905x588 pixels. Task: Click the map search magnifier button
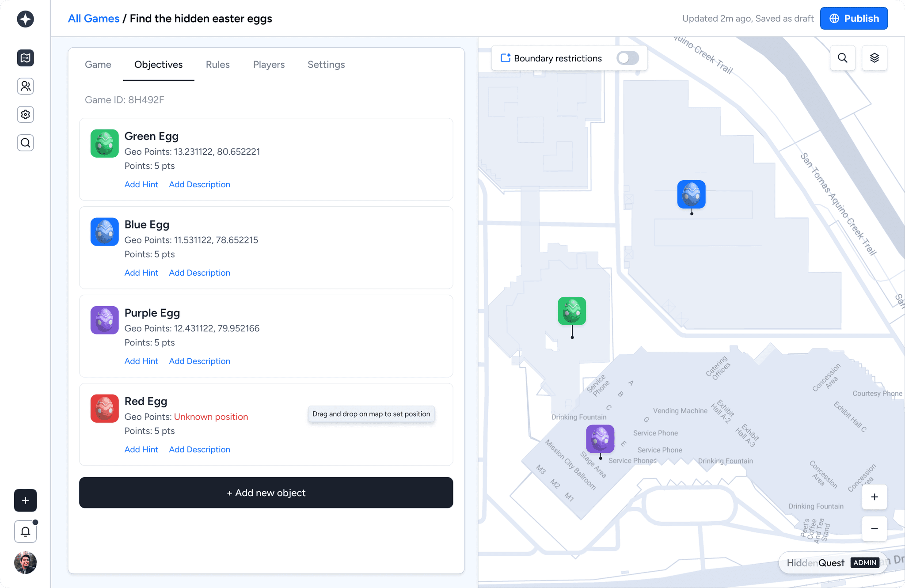pos(842,58)
